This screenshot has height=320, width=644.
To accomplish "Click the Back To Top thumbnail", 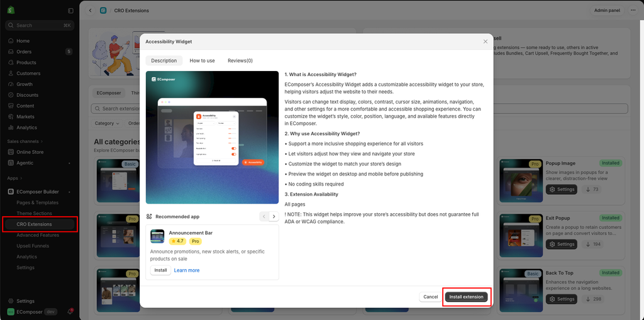I will click(x=521, y=290).
